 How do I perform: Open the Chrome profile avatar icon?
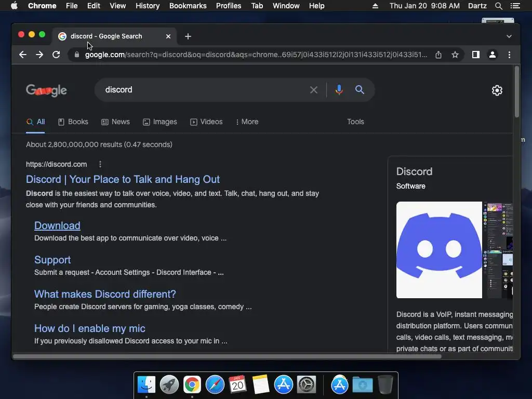tap(493, 55)
